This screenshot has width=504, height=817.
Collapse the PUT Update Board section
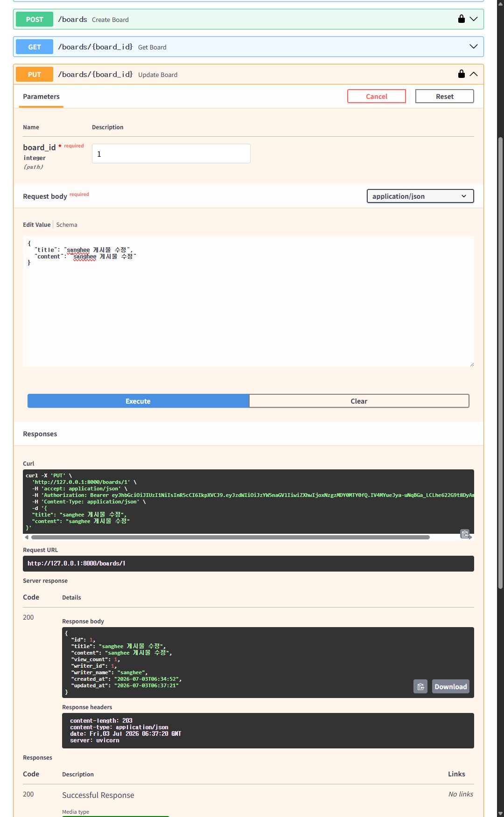click(474, 74)
